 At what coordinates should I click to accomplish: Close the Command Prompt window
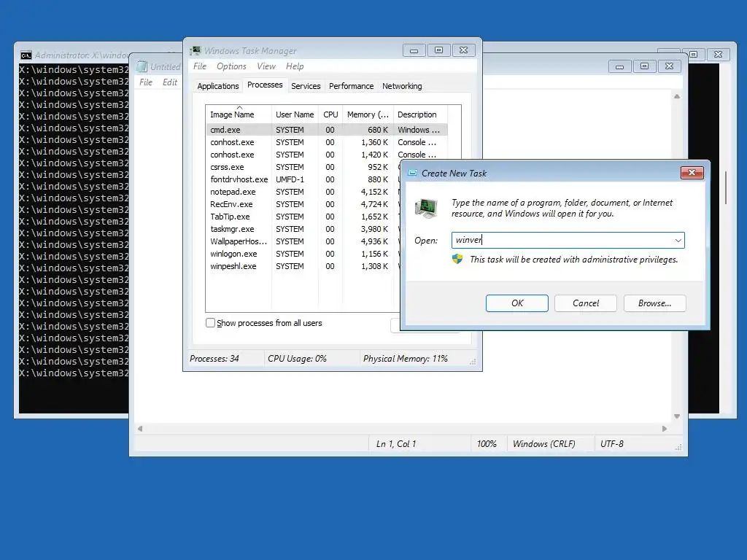[x=719, y=54]
